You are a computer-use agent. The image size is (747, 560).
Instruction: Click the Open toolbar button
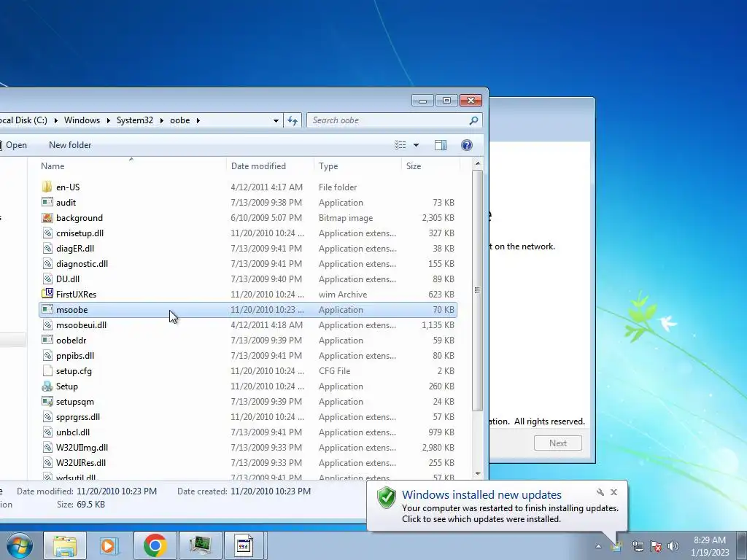[x=13, y=145]
